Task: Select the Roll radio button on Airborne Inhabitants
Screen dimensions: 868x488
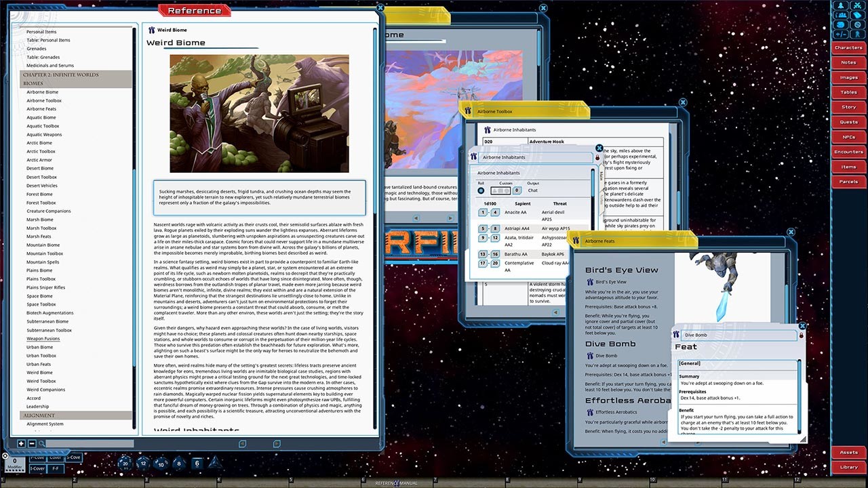Action: [x=481, y=190]
